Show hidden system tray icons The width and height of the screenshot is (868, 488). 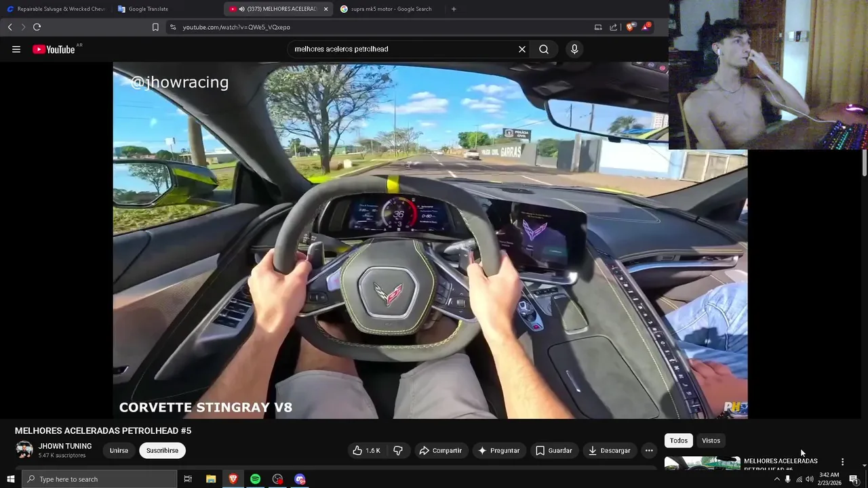point(776,479)
